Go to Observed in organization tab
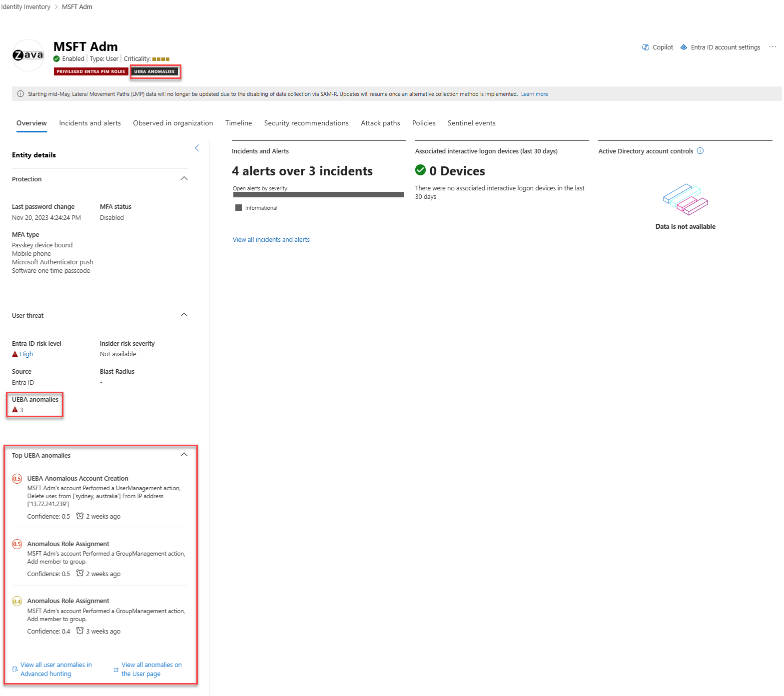 point(173,123)
